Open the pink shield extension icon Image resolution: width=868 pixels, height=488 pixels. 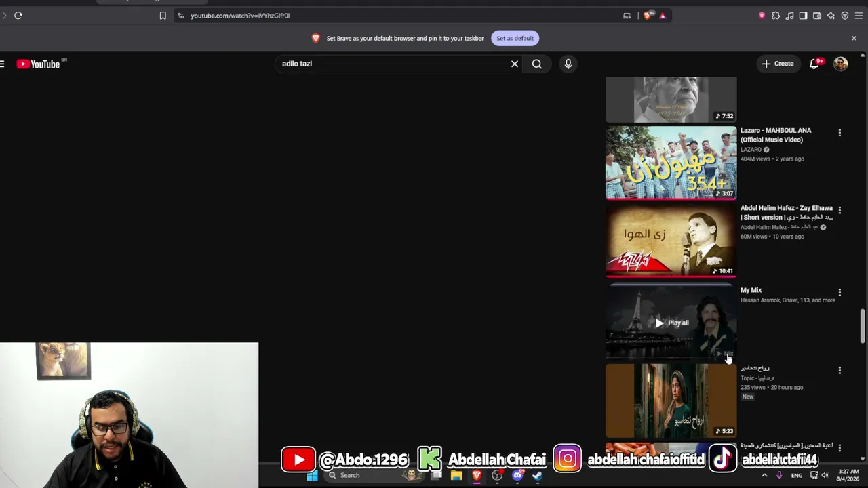pyautogui.click(x=762, y=16)
